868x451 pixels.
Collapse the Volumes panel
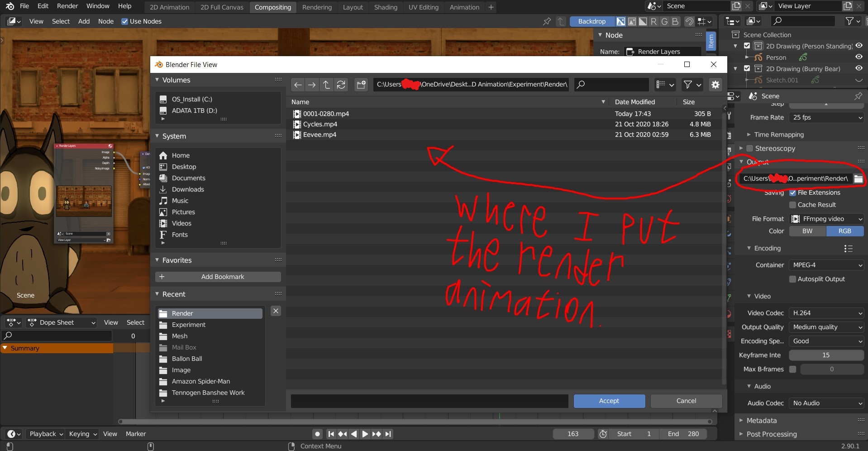point(157,80)
